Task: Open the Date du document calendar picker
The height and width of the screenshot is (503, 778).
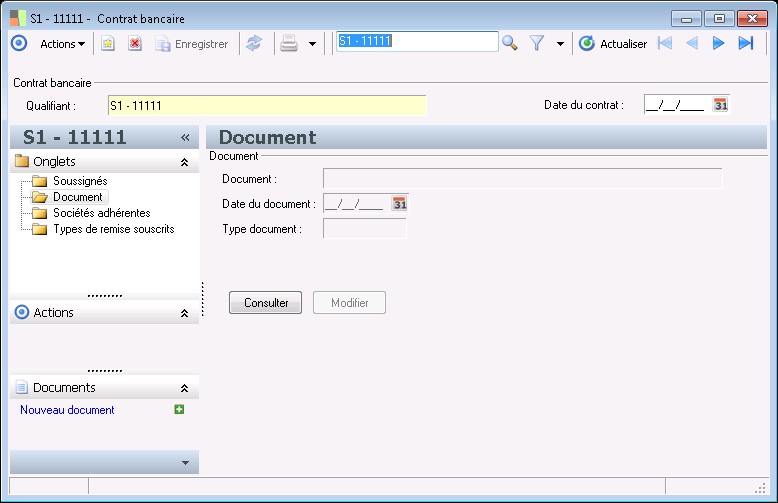Action: coord(399,203)
